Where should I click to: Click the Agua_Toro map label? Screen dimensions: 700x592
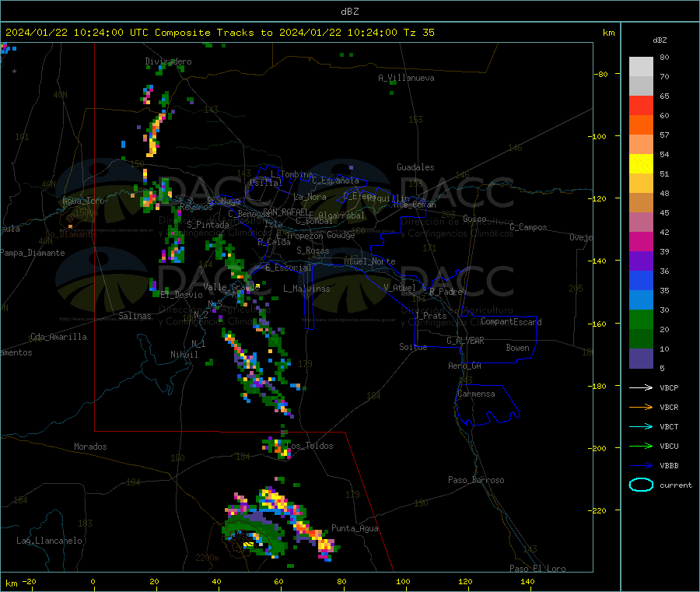tap(83, 201)
